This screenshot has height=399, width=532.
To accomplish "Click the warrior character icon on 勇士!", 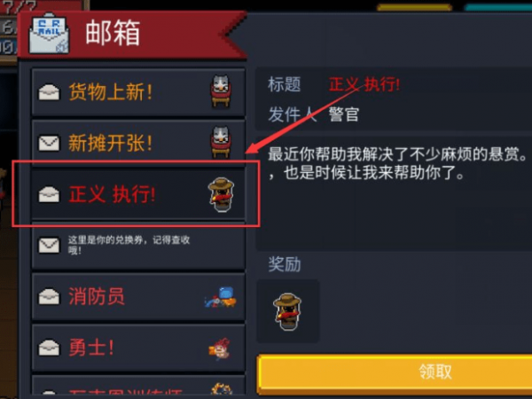I will [220, 348].
